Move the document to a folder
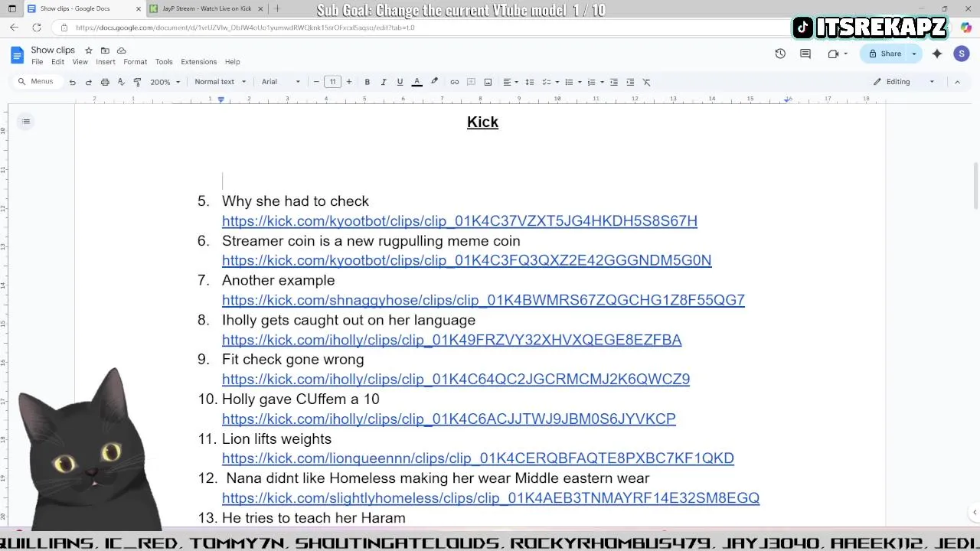Viewport: 980px width, 551px height. 105,51
